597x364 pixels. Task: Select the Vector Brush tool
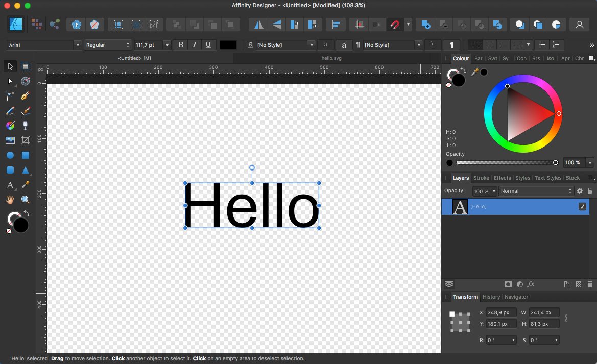pyautogui.click(x=25, y=111)
